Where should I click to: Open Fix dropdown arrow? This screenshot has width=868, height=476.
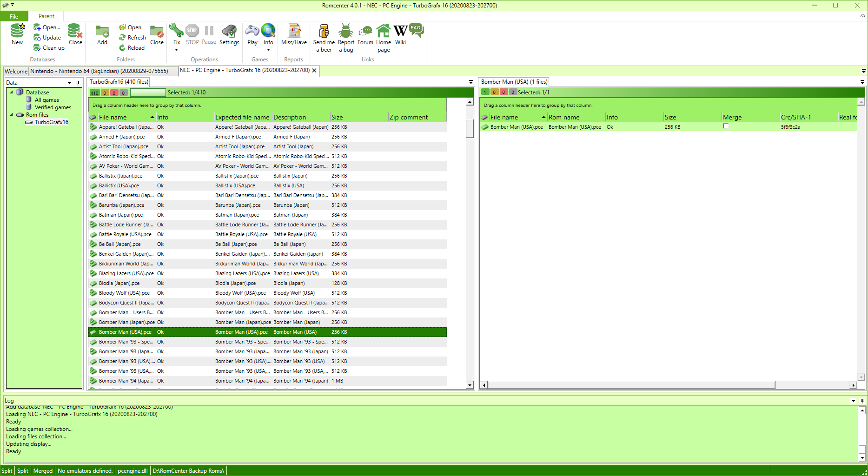tap(176, 50)
